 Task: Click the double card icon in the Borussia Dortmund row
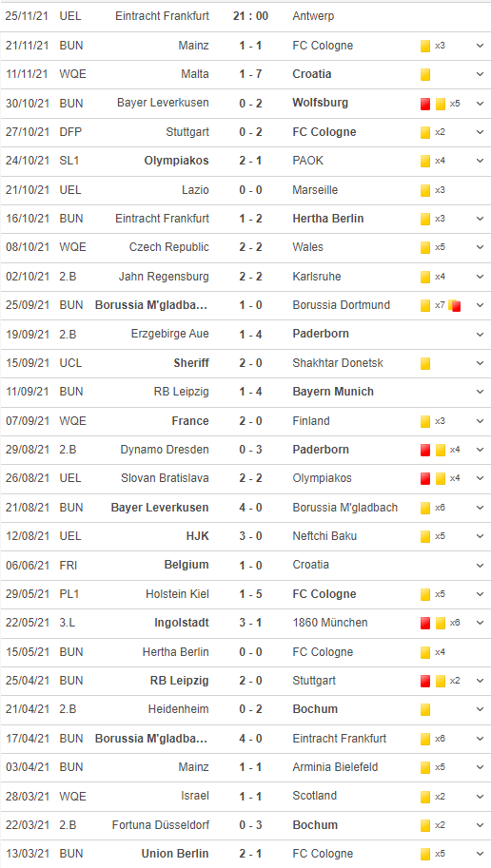455,305
